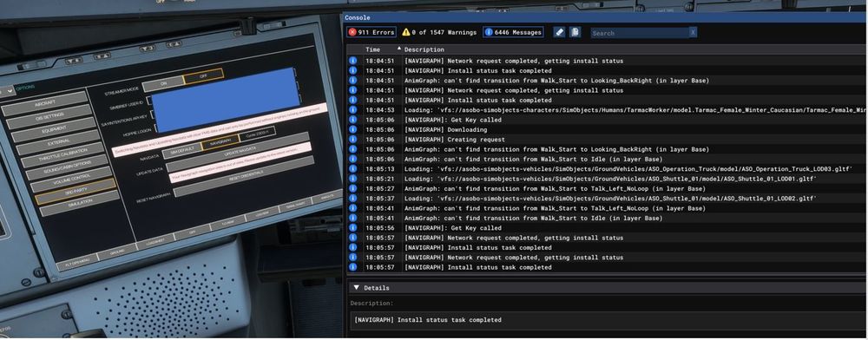Open AIRCRAFT options on the tablet
This screenshot has height=340, width=868.
(x=44, y=104)
